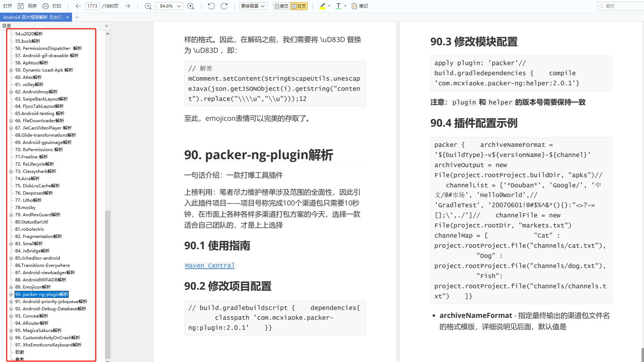Open highlighter color dropdown arrow
This screenshot has height=362, width=644.
tap(329, 6)
